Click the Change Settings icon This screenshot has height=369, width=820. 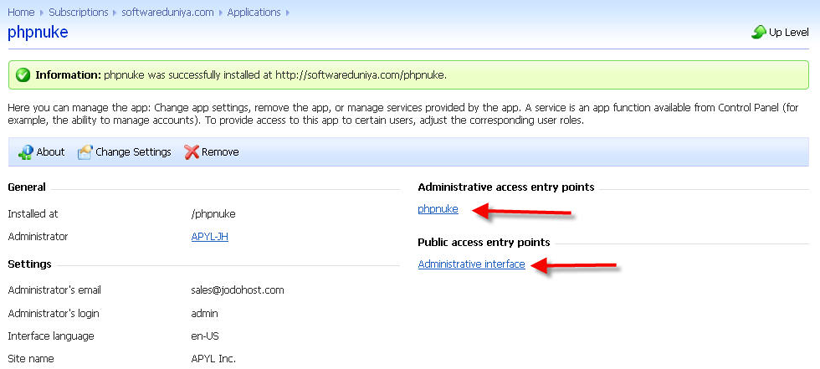point(85,153)
